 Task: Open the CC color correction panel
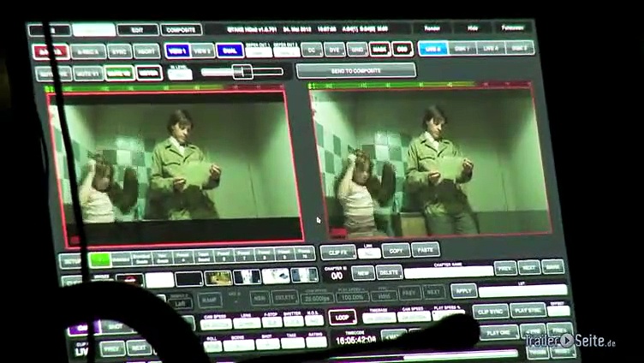312,50
